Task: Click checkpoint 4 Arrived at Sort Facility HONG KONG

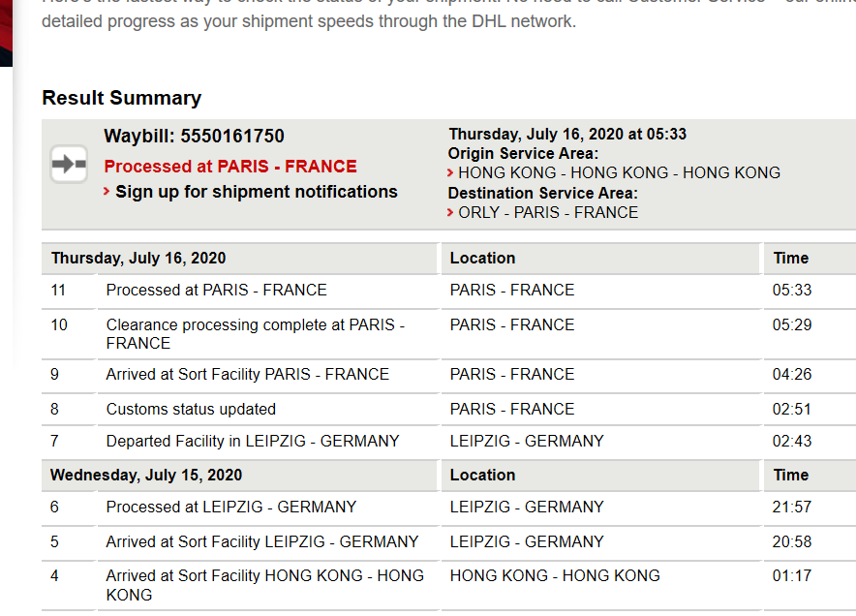Action: pos(448,585)
